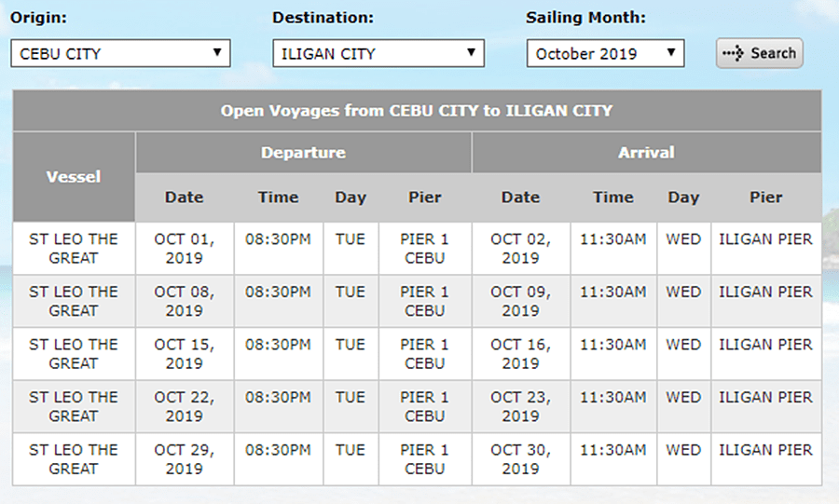Click 08:30PM time in the third row
This screenshot has width=839, height=504.
278,345
